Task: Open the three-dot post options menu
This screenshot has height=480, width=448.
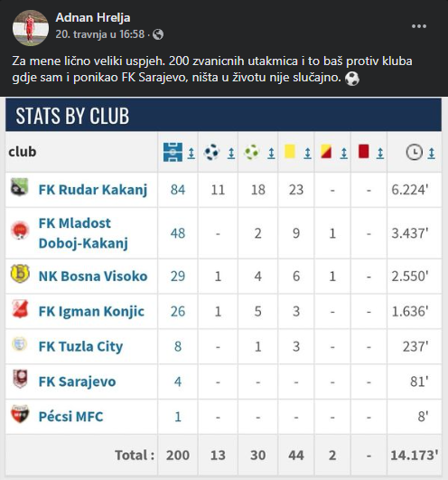Action: point(419,26)
